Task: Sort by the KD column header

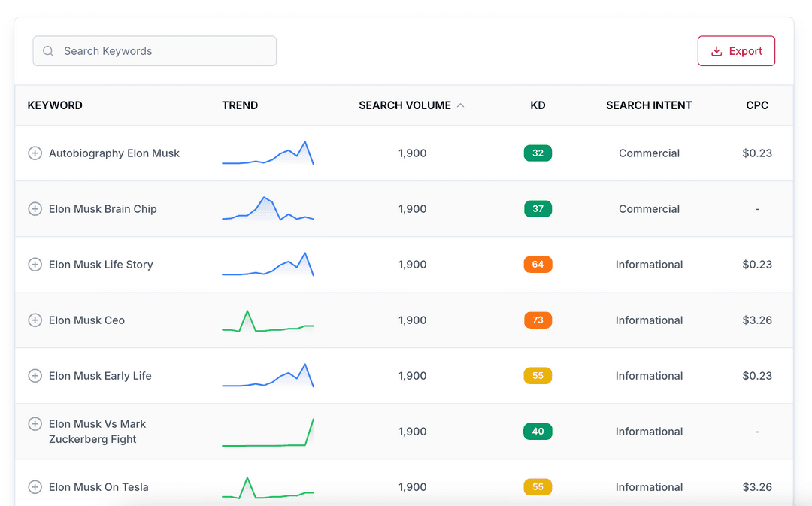Action: point(538,105)
